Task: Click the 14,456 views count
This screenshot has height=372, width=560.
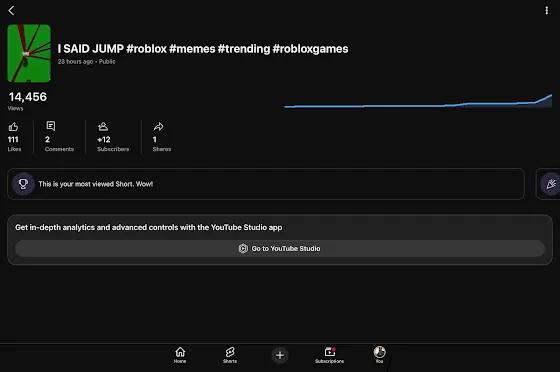Action: click(x=28, y=97)
